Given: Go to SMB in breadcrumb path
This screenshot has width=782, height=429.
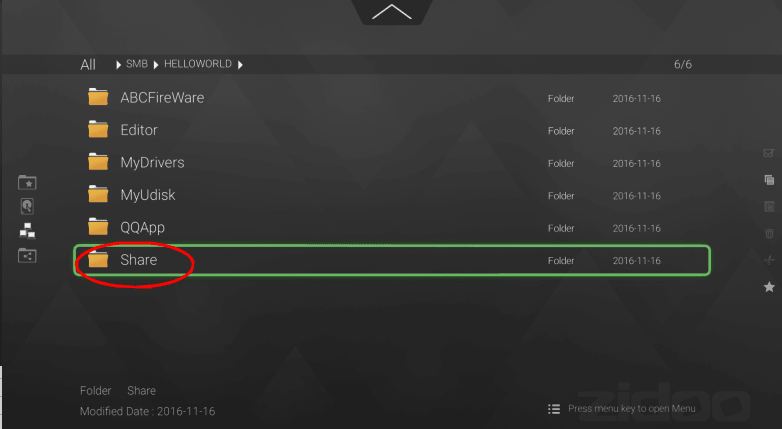Looking at the screenshot, I should (x=137, y=64).
